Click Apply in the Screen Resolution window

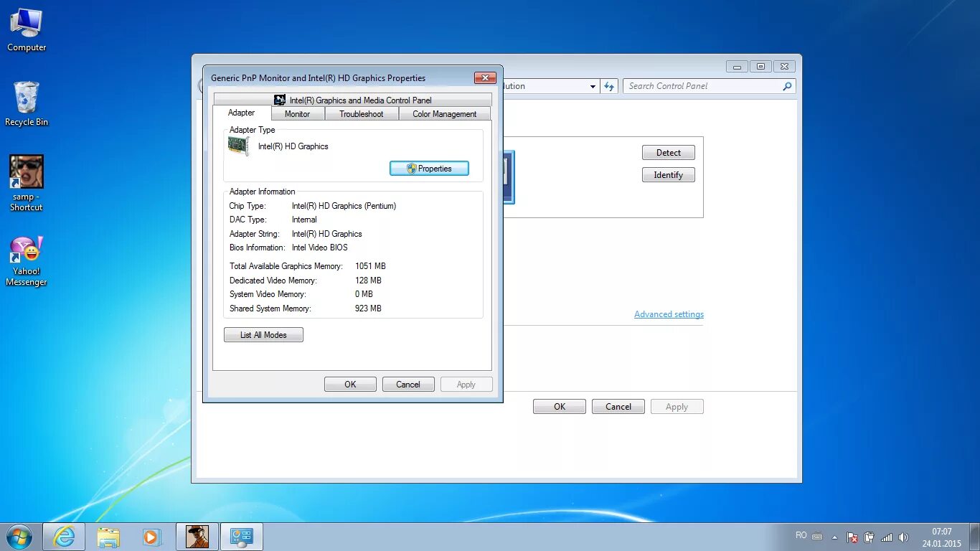[x=677, y=407]
